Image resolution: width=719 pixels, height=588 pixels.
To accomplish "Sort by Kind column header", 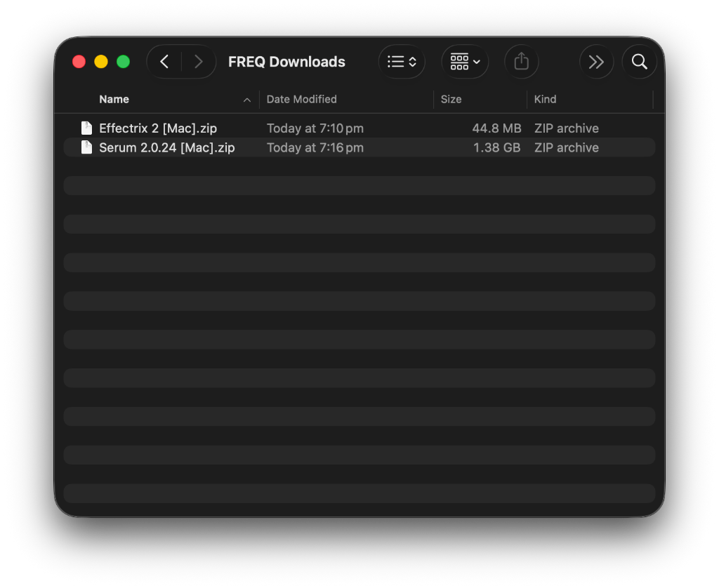I will coord(545,99).
